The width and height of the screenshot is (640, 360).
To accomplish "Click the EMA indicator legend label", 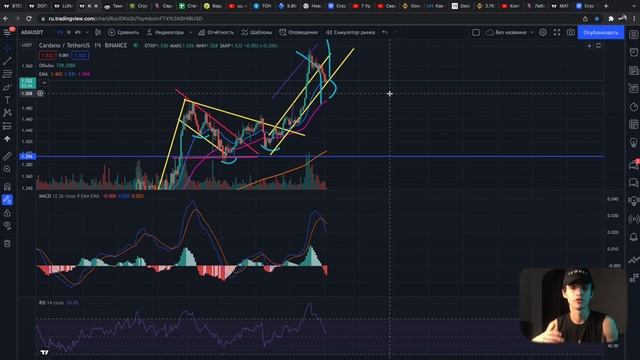I will point(43,74).
